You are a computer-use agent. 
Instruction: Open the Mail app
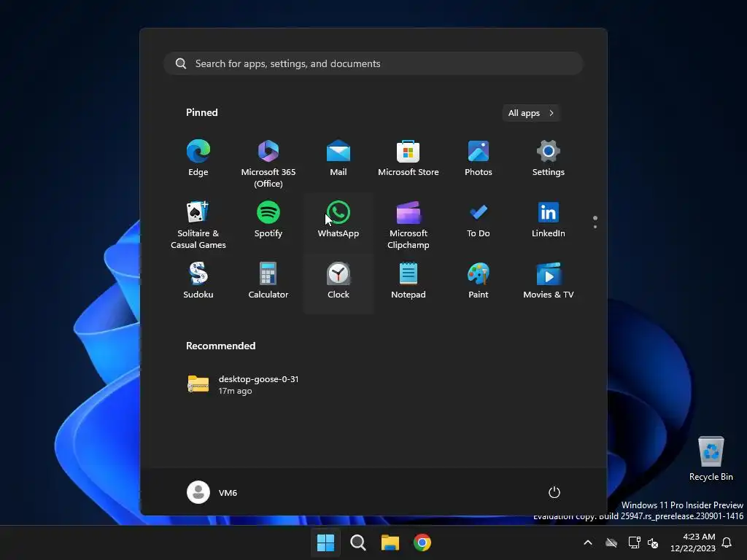[x=338, y=158]
